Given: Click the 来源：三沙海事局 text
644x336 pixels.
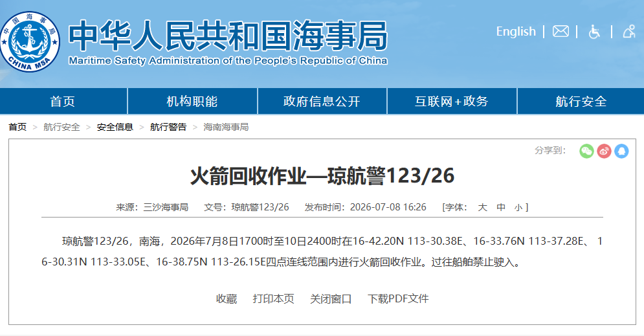Looking at the screenshot, I should pyautogui.click(x=152, y=207).
